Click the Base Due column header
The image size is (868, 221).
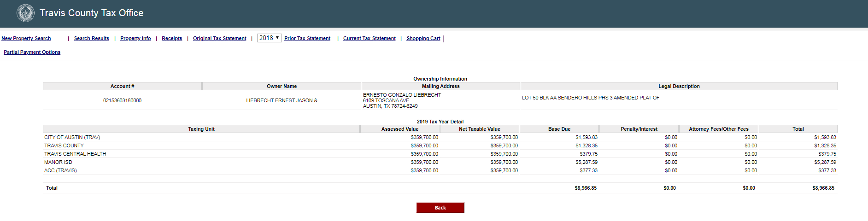(559, 129)
